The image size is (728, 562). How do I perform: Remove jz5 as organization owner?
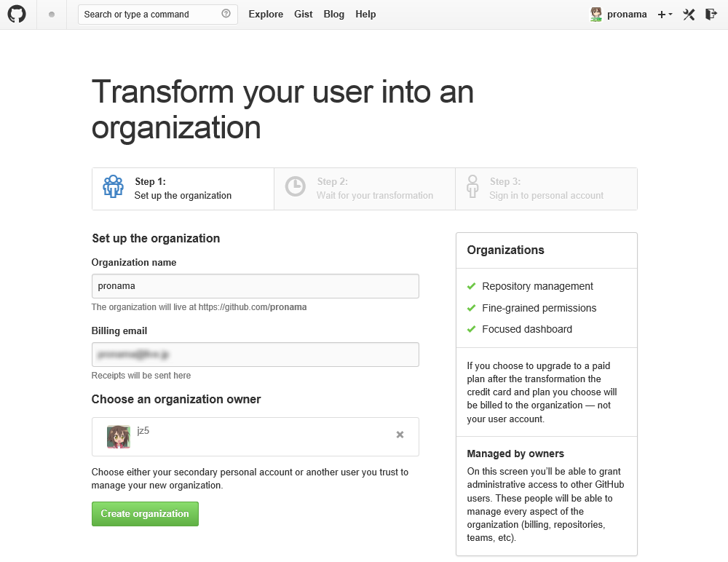pyautogui.click(x=400, y=435)
